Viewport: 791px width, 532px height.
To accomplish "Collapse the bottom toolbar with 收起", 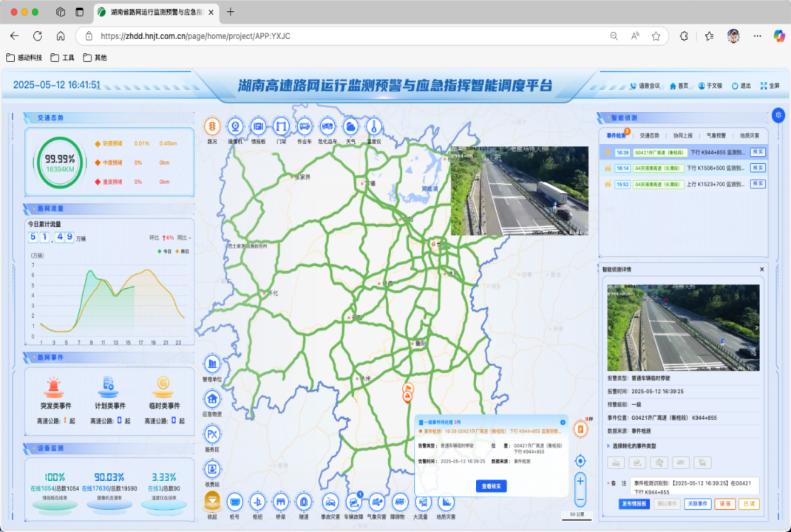I will pyautogui.click(x=212, y=502).
